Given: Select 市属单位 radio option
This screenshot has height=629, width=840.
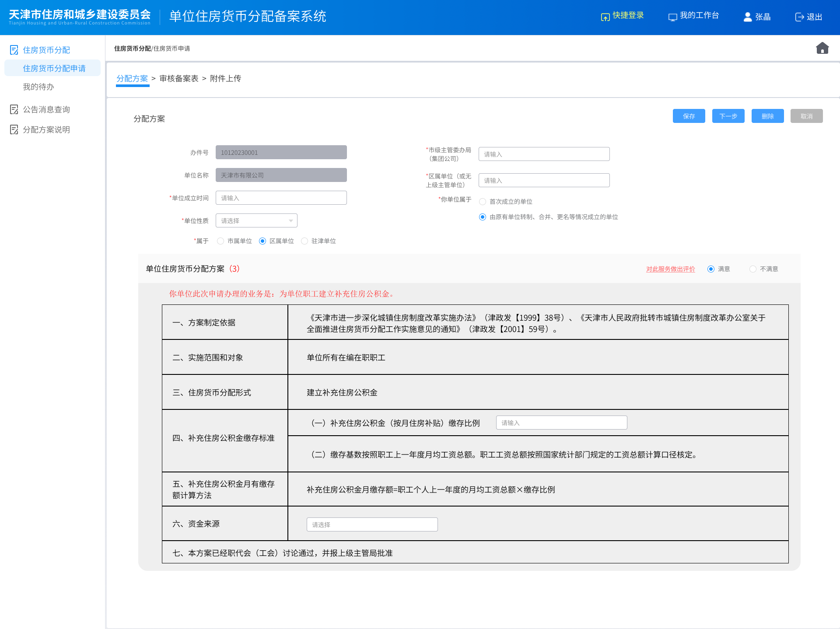Looking at the screenshot, I should pos(220,241).
